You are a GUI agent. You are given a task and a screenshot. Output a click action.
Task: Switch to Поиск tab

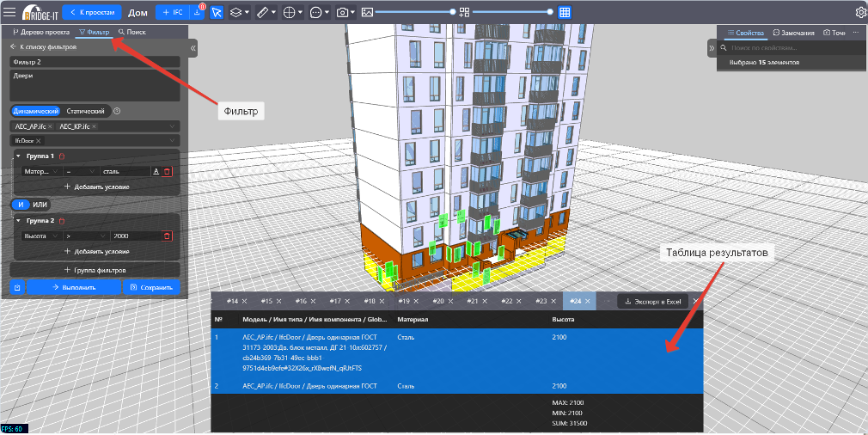(x=131, y=32)
